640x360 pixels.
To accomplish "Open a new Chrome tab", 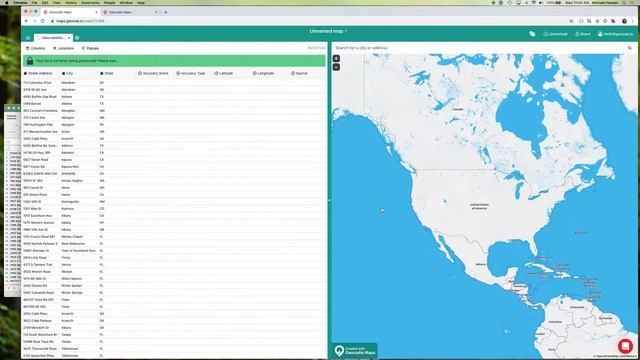I will click(166, 12).
